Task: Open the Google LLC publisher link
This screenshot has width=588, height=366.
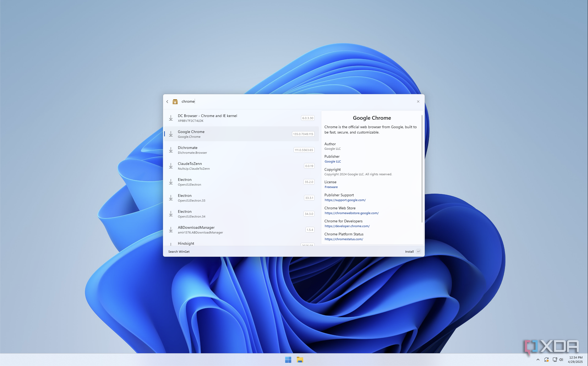Action: [x=333, y=161]
